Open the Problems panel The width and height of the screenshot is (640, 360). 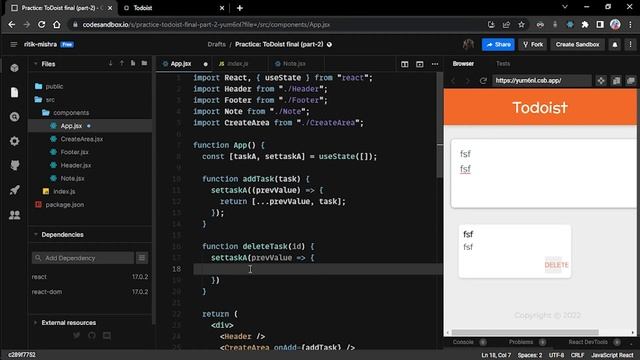coord(521,342)
